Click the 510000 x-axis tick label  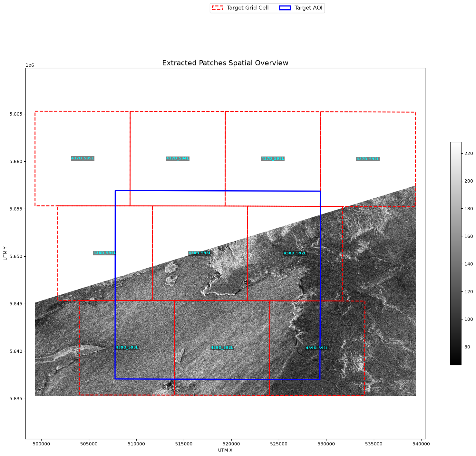(136, 444)
